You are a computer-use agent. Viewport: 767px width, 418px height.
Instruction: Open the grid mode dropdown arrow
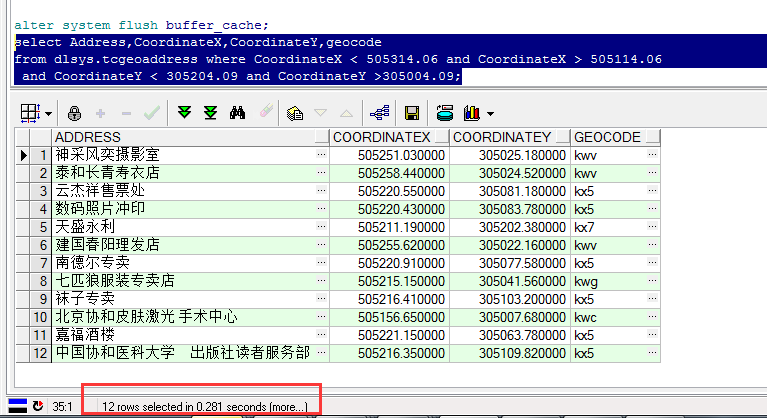coord(48,114)
